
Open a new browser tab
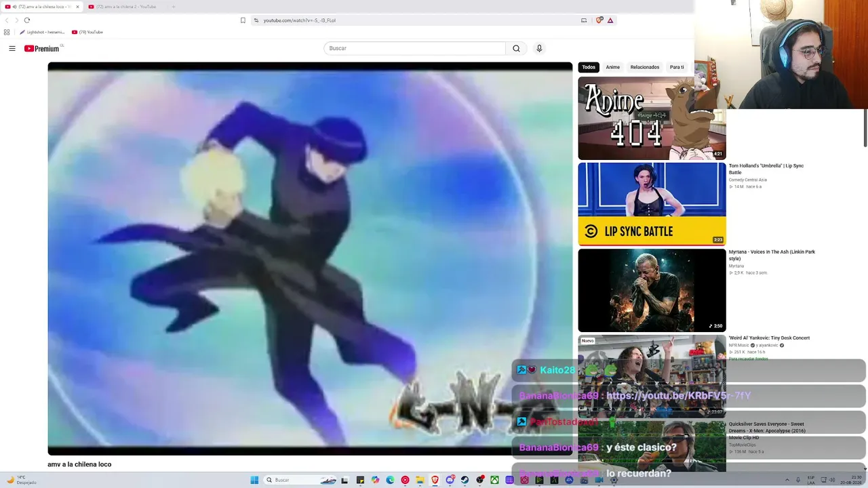coord(173,7)
